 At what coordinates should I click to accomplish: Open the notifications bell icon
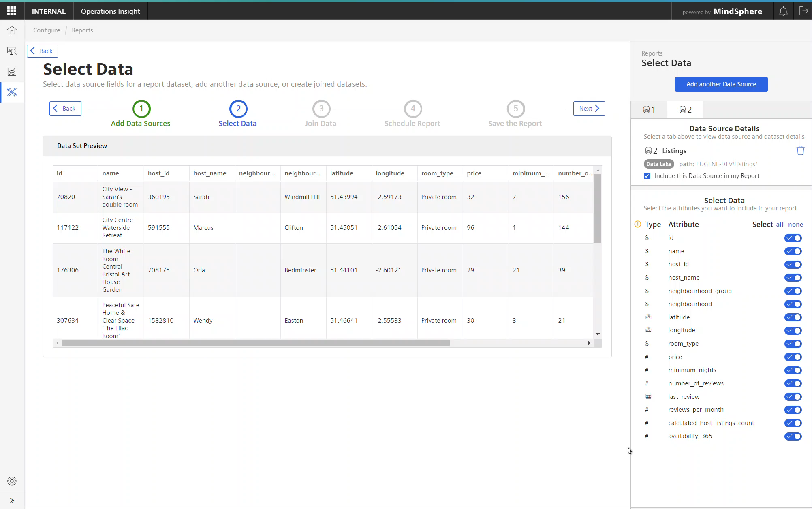783,11
